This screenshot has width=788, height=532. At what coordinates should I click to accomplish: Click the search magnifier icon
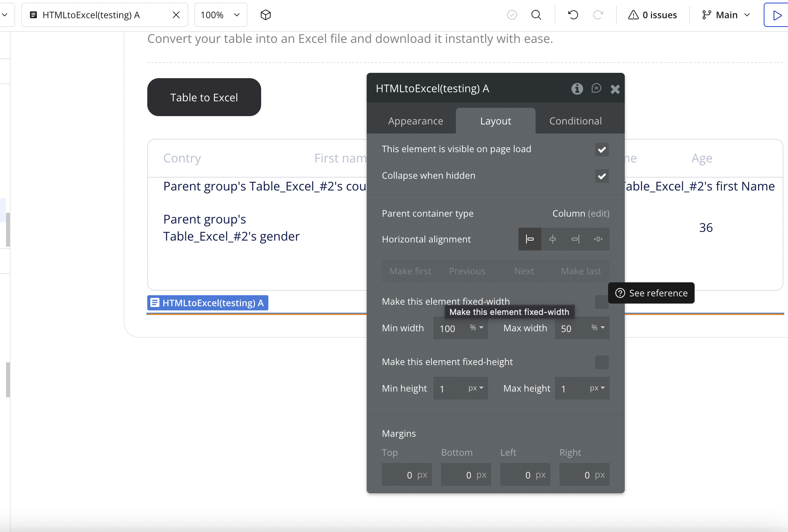(536, 15)
